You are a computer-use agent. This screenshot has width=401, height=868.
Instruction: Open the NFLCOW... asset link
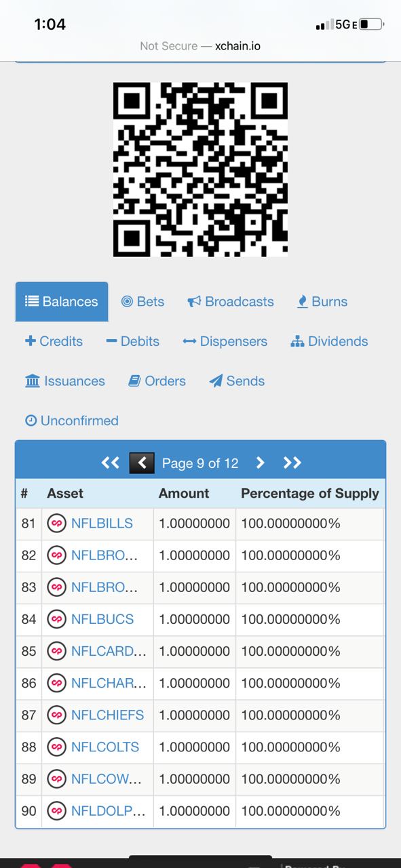pos(107,779)
